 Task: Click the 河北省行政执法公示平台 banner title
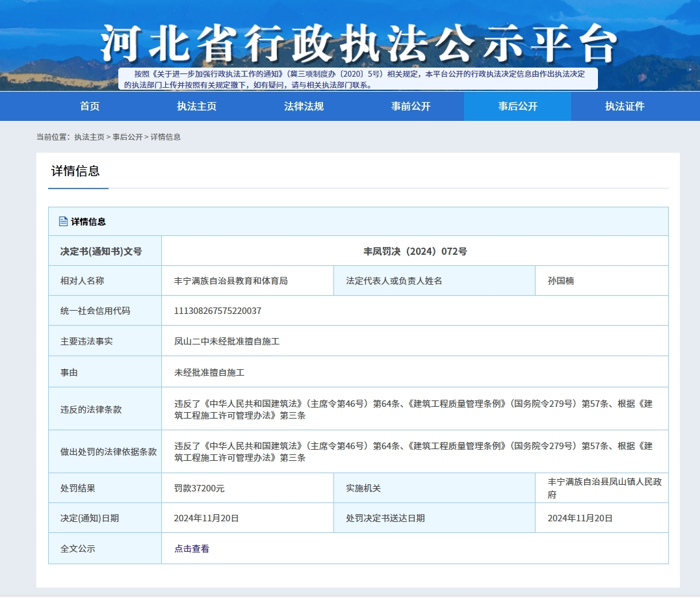pos(357,44)
